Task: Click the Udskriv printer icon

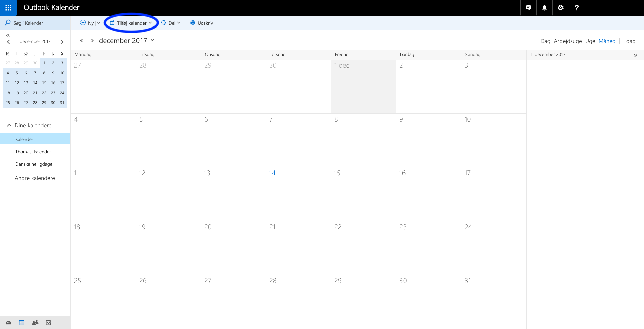Action: pos(193,23)
